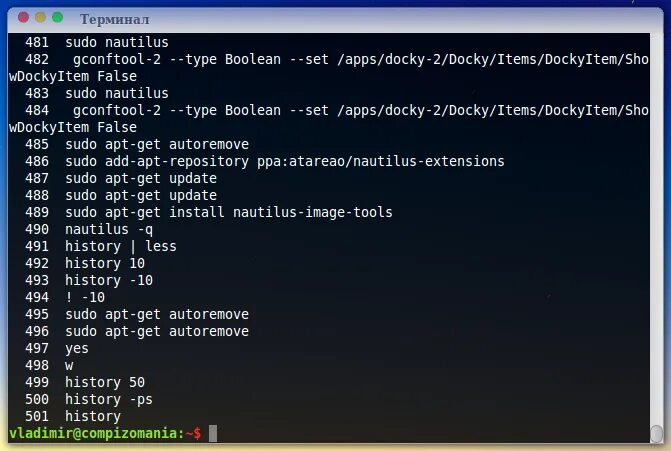Select line 482 gconftool-2 command

(329, 68)
